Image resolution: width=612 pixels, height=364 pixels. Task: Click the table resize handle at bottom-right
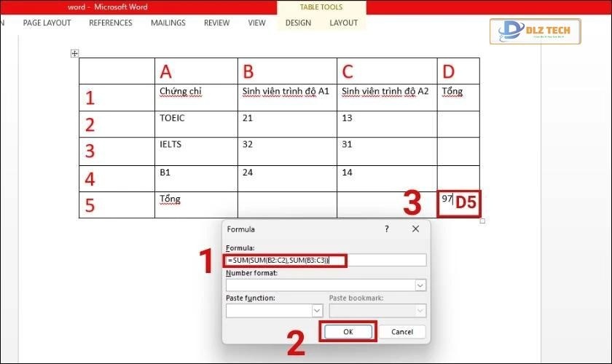point(482,221)
